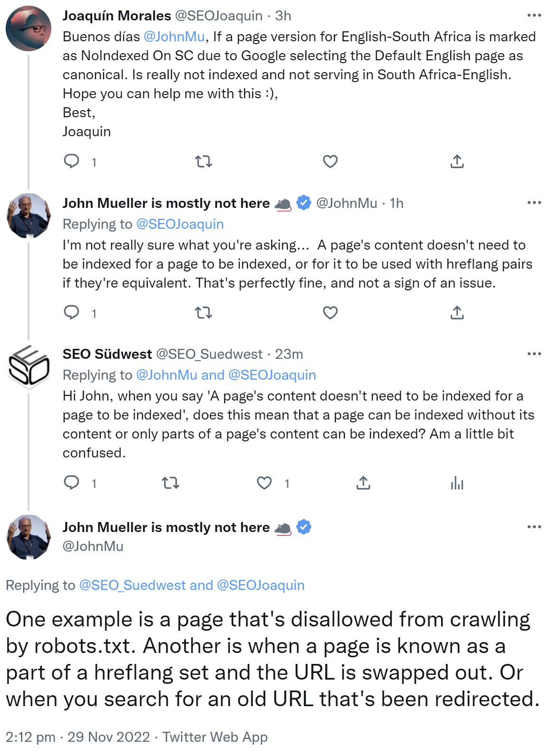551x756 pixels.
Task: Like the SEO Südwest tweet
Action: [264, 483]
